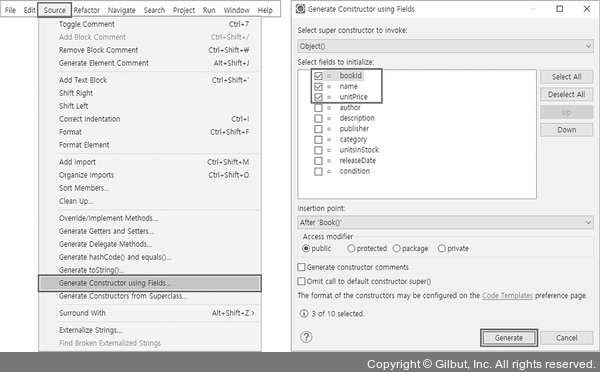The width and height of the screenshot is (600, 372).
Task: Open the super constructor Object() dropdown
Action: tap(445, 46)
